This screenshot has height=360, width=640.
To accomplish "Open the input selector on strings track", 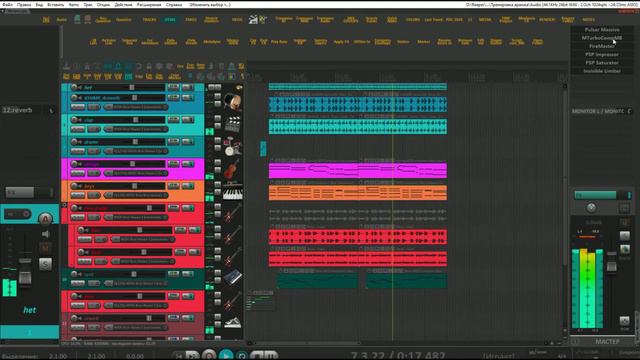I will coord(136,173).
